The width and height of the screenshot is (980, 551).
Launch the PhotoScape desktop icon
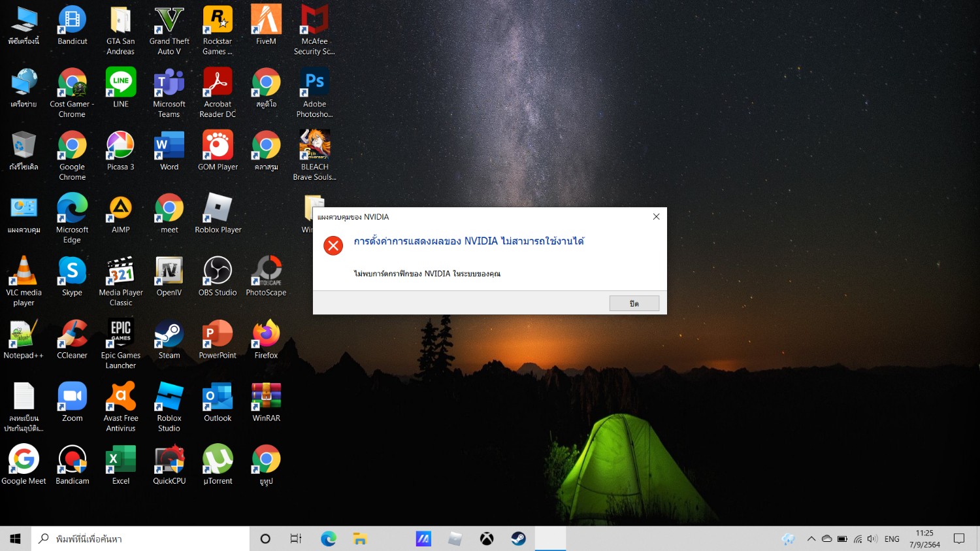(x=266, y=276)
